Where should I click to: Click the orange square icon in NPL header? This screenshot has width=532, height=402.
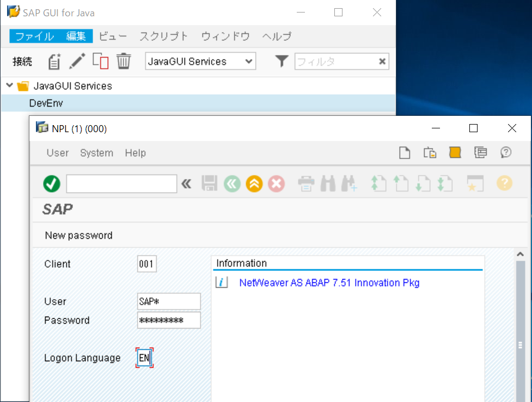[x=455, y=152]
